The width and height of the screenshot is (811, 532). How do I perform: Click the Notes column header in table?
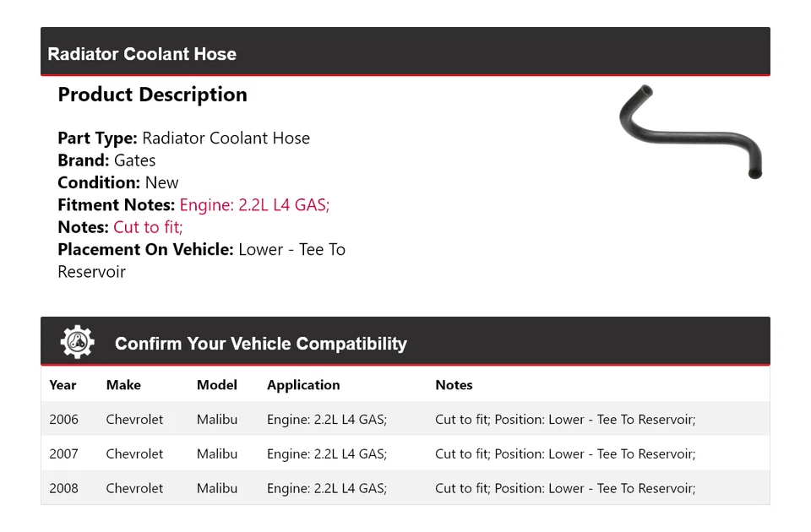(454, 385)
